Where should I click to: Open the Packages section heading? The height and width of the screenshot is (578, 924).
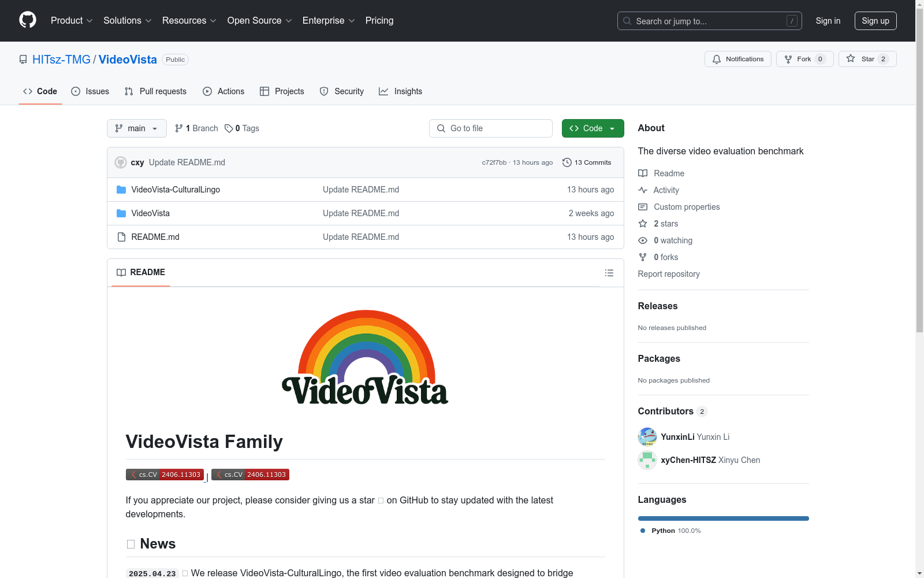[659, 359]
